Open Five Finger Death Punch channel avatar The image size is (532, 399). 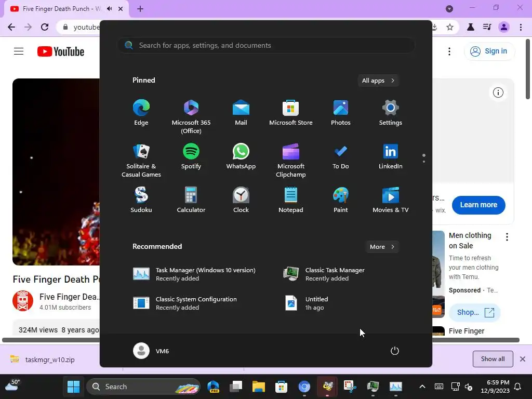(x=23, y=301)
